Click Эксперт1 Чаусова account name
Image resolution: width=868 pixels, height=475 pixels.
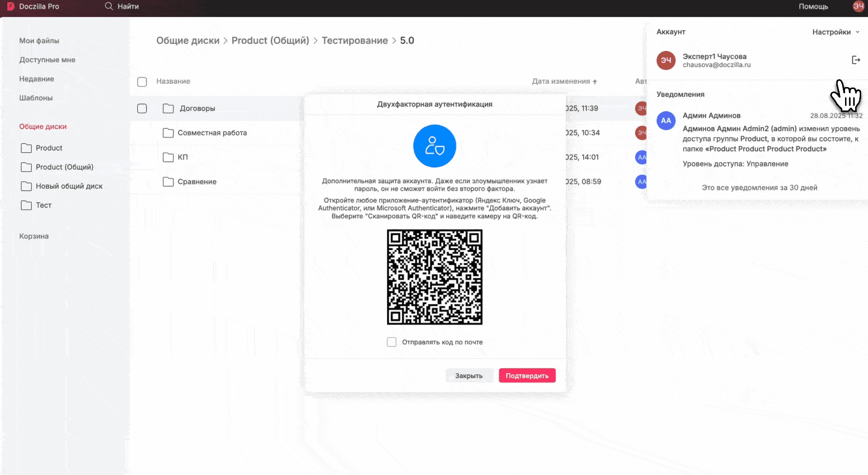point(714,56)
